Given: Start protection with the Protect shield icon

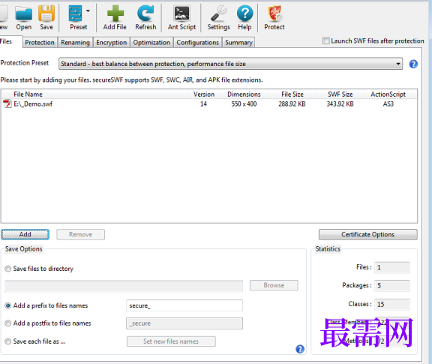Looking at the screenshot, I should (x=274, y=18).
